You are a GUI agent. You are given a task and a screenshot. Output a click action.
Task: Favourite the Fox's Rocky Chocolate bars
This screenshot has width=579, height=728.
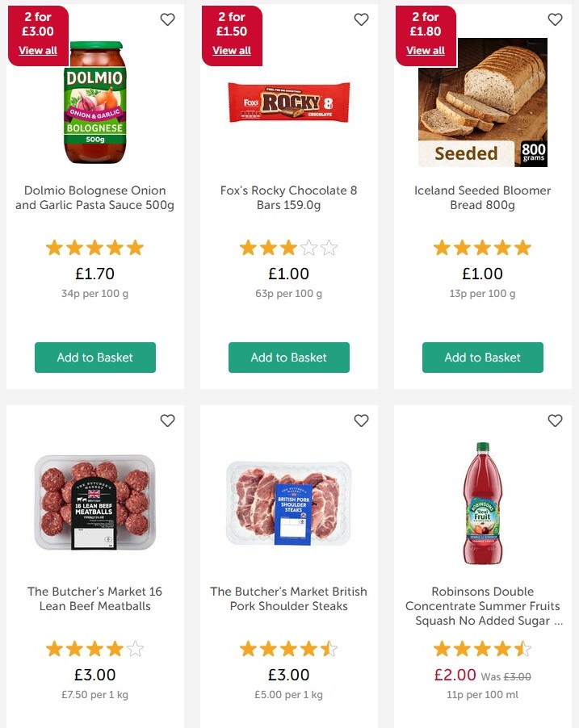tap(361, 19)
